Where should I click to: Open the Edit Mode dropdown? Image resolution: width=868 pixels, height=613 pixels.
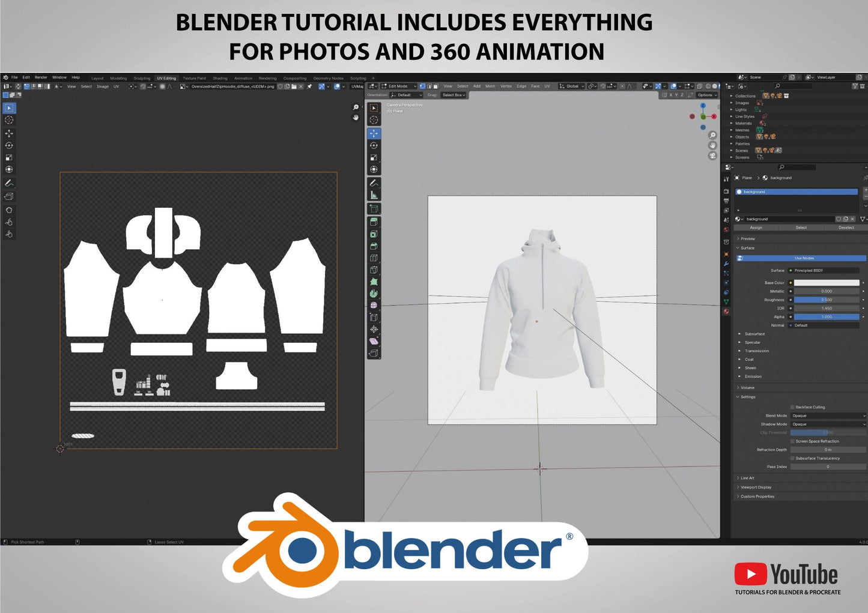coord(399,86)
